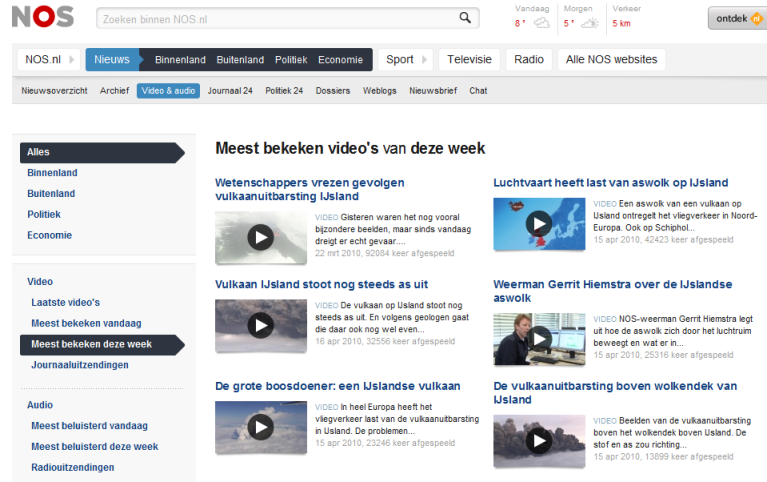Image resolution: width=767 pixels, height=482 pixels.
Task: Open the sidebar Audio heading
Action: click(40, 405)
